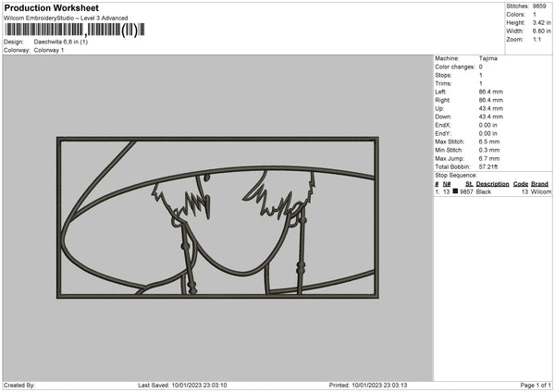Click the Machine value Tajima

pos(488,58)
